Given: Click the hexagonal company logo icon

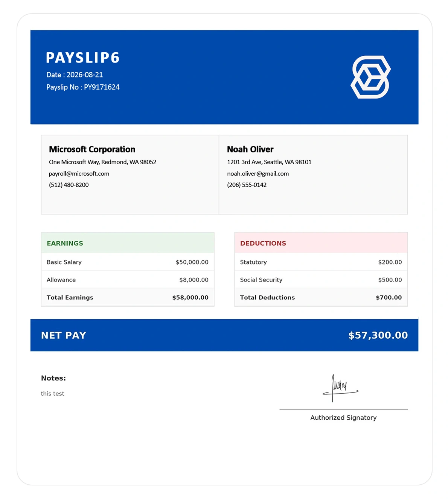Looking at the screenshot, I should tap(370, 77).
